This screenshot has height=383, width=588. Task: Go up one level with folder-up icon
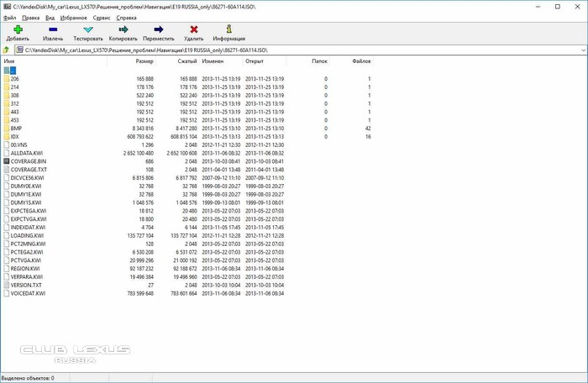(7, 50)
